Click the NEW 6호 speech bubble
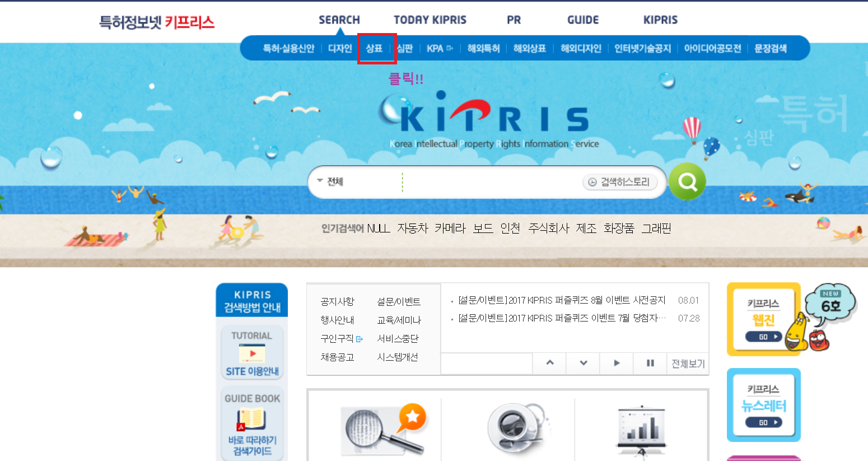868x461 pixels. (830, 304)
